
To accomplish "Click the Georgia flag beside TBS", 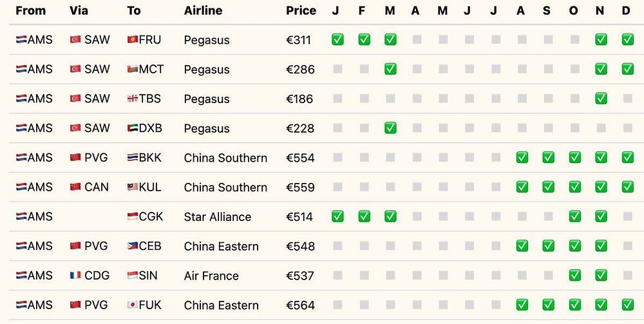I will point(133,99).
